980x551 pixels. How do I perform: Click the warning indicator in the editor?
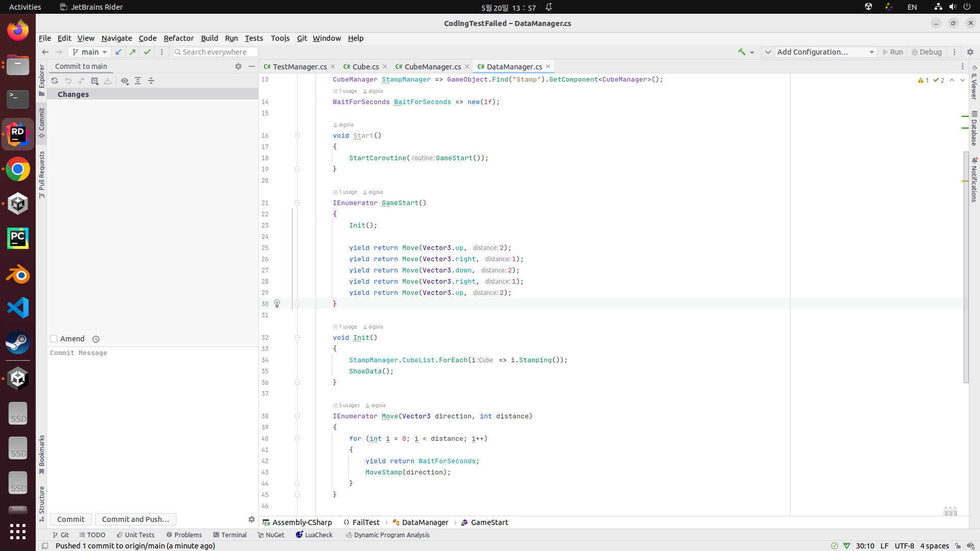(x=923, y=80)
